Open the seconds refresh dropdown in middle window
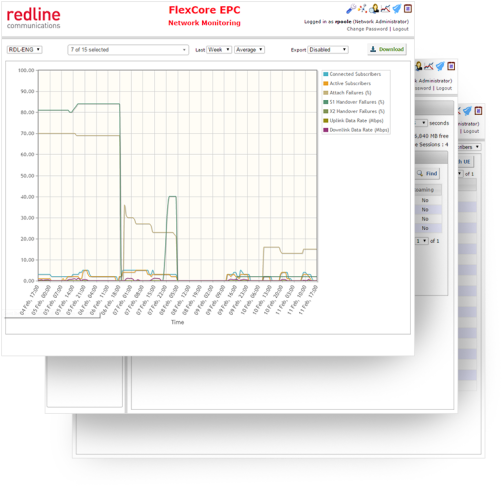Image resolution: width=502 pixels, height=486 pixels. pyautogui.click(x=421, y=123)
